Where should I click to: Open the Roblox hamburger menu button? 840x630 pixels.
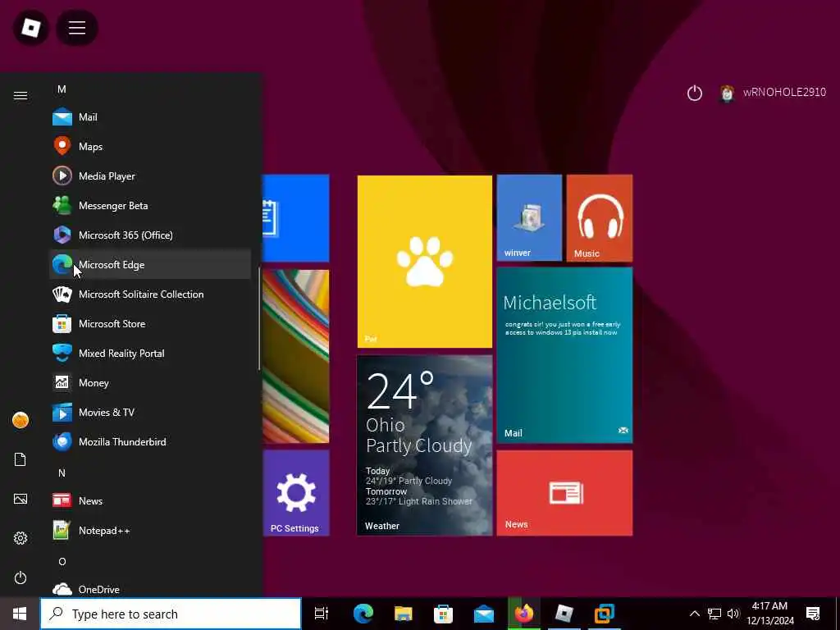click(76, 27)
